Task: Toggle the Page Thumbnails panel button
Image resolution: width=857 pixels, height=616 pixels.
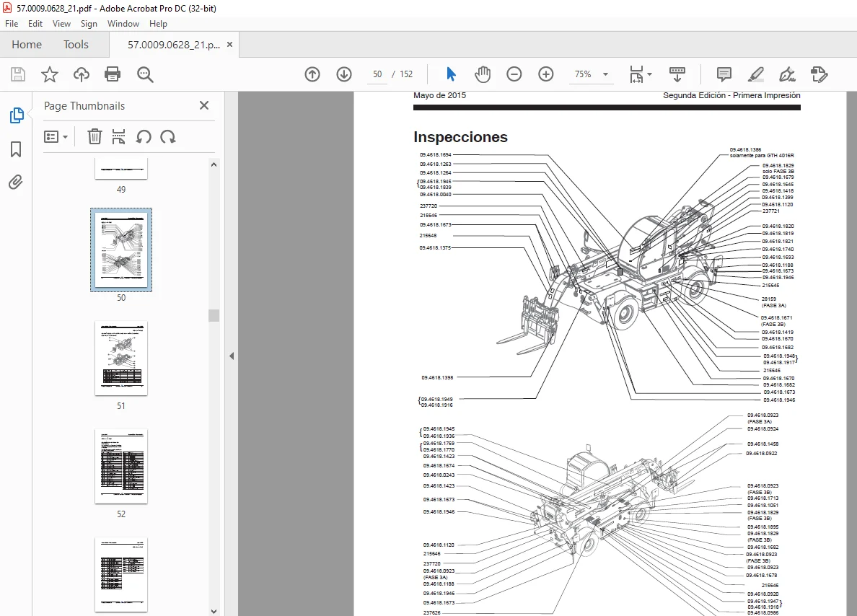Action: tap(17, 115)
